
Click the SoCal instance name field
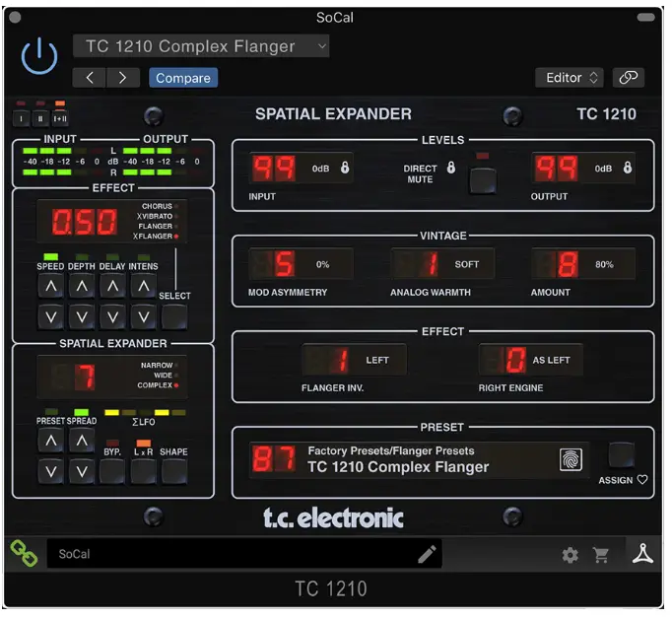coord(244,554)
